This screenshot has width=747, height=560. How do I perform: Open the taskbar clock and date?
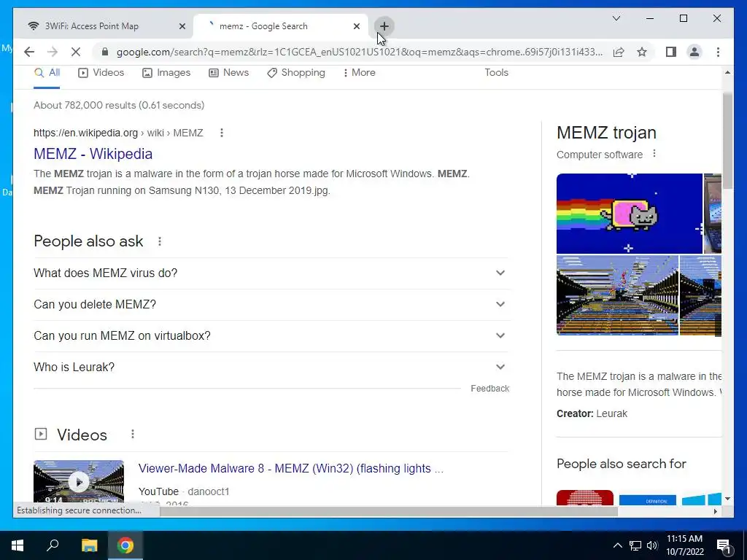(684, 545)
